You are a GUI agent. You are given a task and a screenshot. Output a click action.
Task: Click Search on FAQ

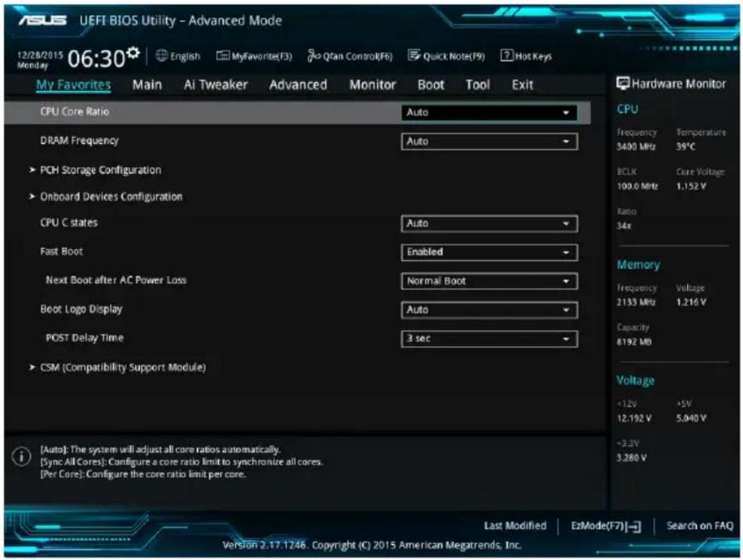tap(700, 525)
